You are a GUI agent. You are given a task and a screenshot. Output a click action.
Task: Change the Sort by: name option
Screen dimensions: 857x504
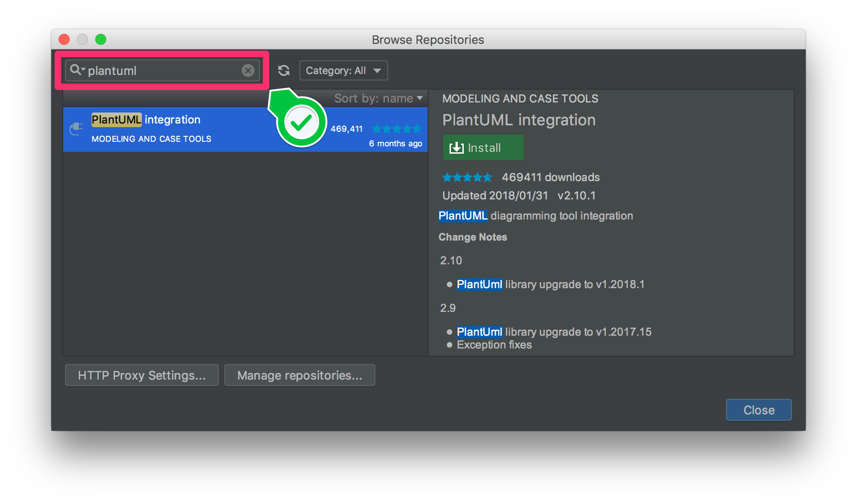coord(378,98)
